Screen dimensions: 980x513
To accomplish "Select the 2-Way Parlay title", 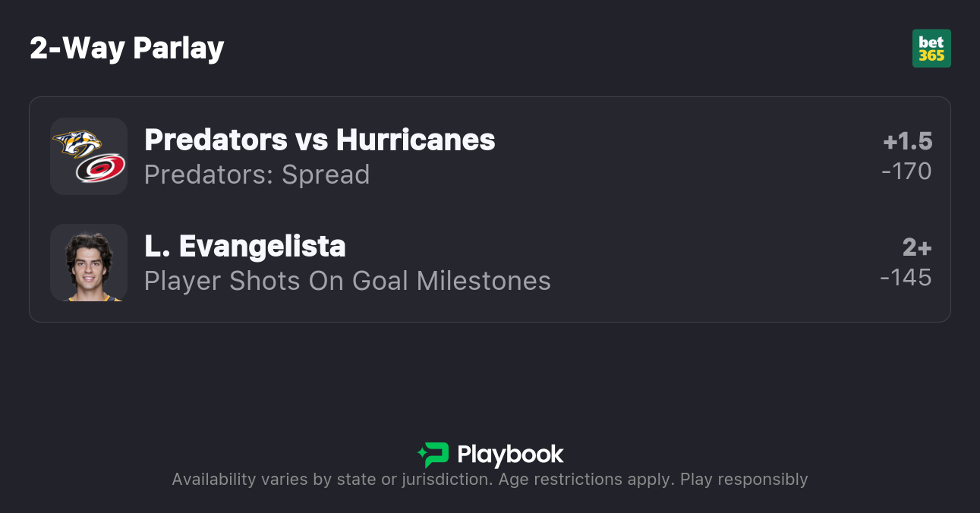I will tap(127, 49).
